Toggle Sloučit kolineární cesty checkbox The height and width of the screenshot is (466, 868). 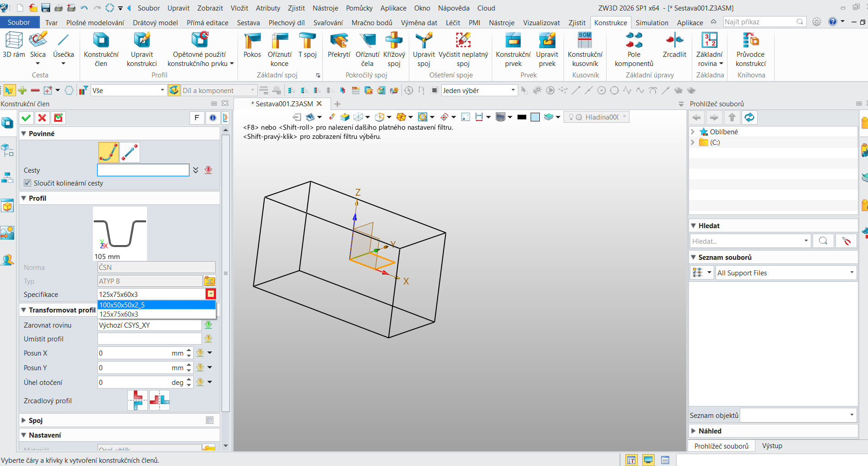click(x=27, y=183)
